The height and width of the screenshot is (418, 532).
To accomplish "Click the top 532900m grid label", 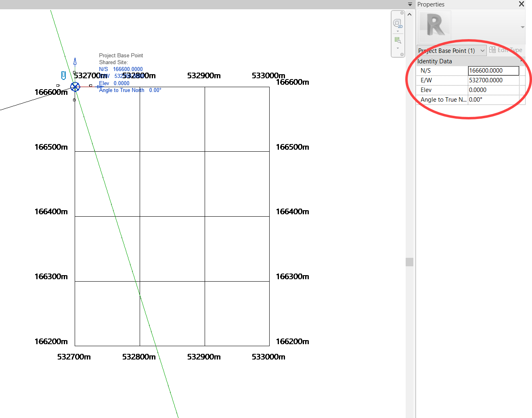I will click(204, 75).
